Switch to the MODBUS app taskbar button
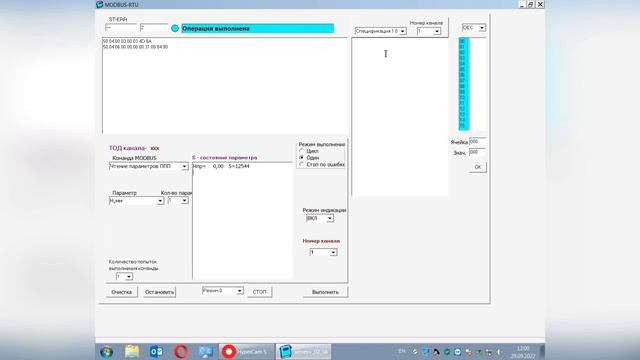 click(x=303, y=351)
